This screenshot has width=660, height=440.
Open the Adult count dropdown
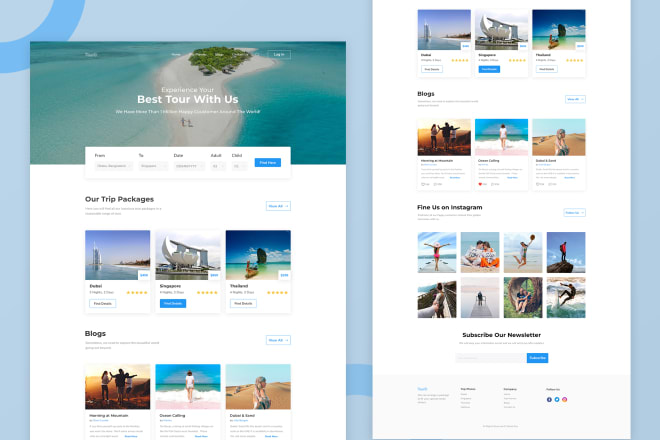[218, 166]
